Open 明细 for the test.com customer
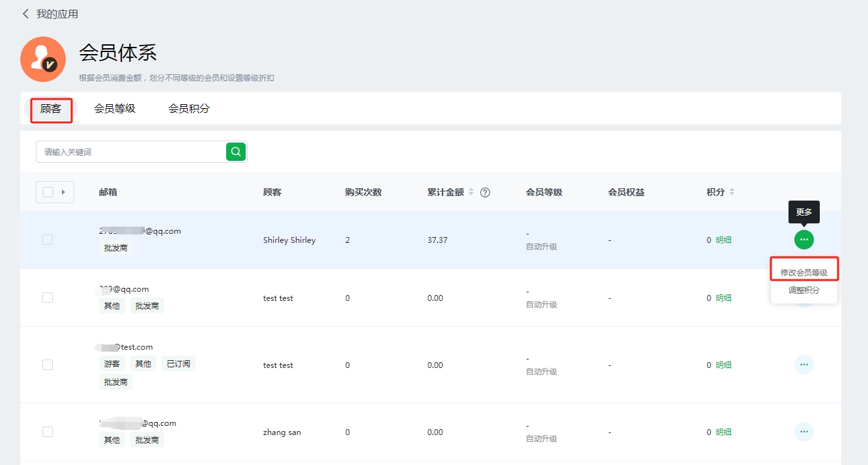This screenshot has width=868, height=465. click(x=723, y=365)
